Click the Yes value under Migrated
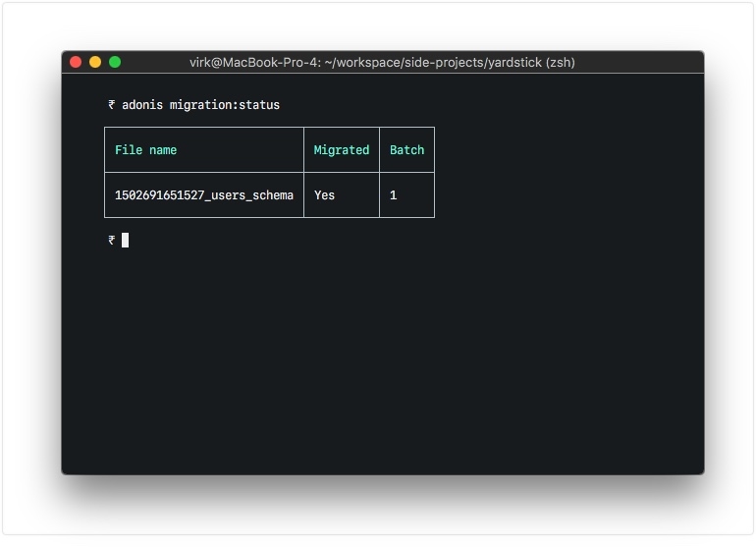Screen dimensions: 756x547 point(325,195)
